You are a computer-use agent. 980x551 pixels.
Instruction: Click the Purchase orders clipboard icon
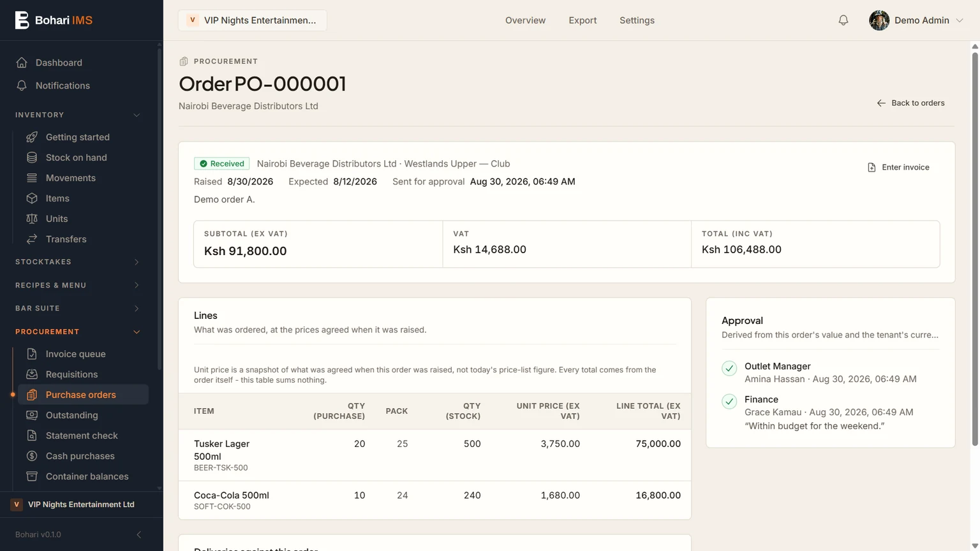pos(32,395)
